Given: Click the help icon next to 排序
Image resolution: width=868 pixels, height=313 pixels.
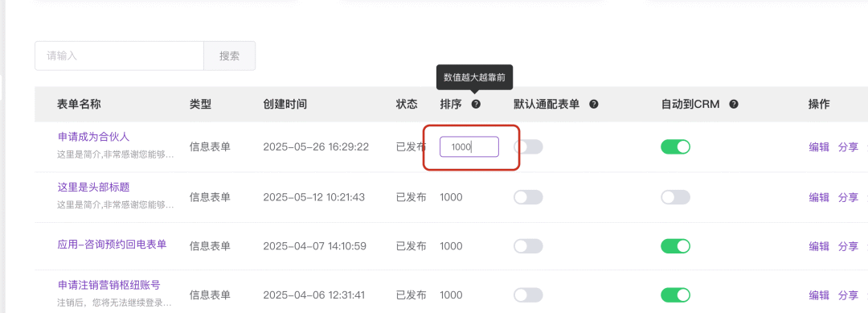Looking at the screenshot, I should pyautogui.click(x=476, y=104).
